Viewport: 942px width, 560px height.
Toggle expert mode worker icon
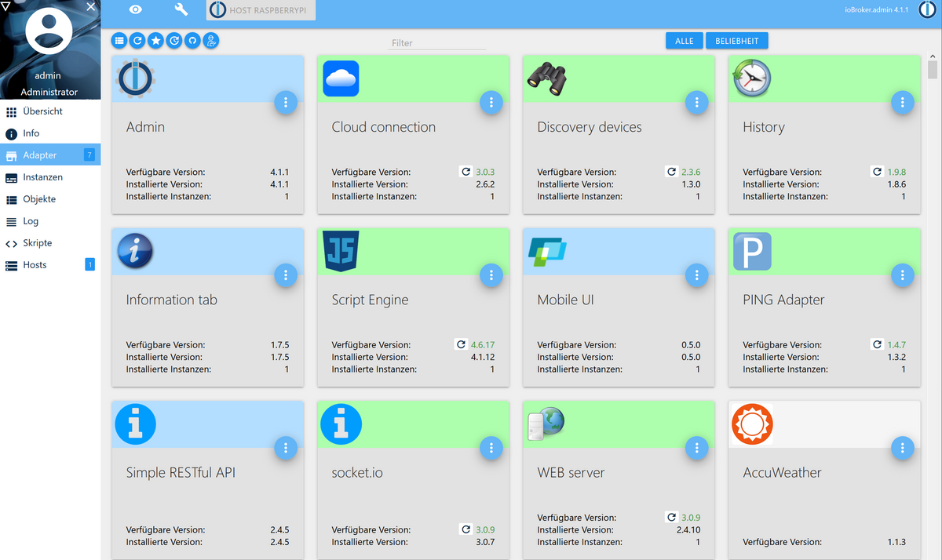(x=210, y=41)
